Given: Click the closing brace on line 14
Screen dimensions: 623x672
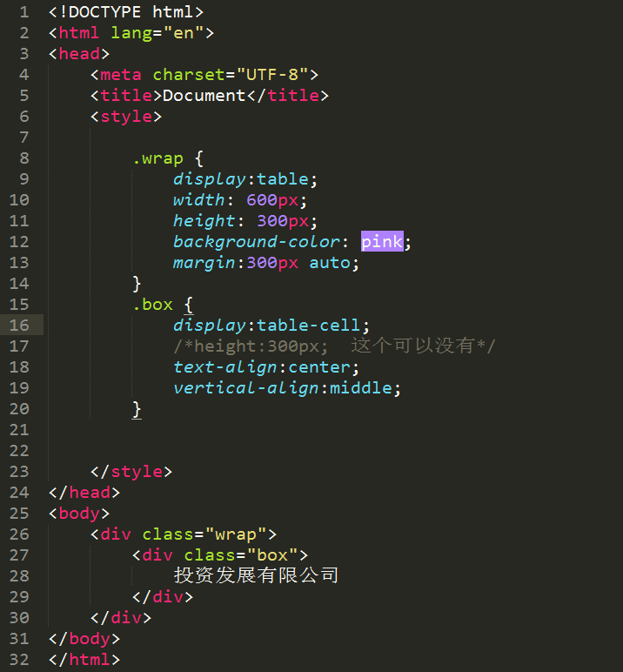Looking at the screenshot, I should (x=137, y=284).
